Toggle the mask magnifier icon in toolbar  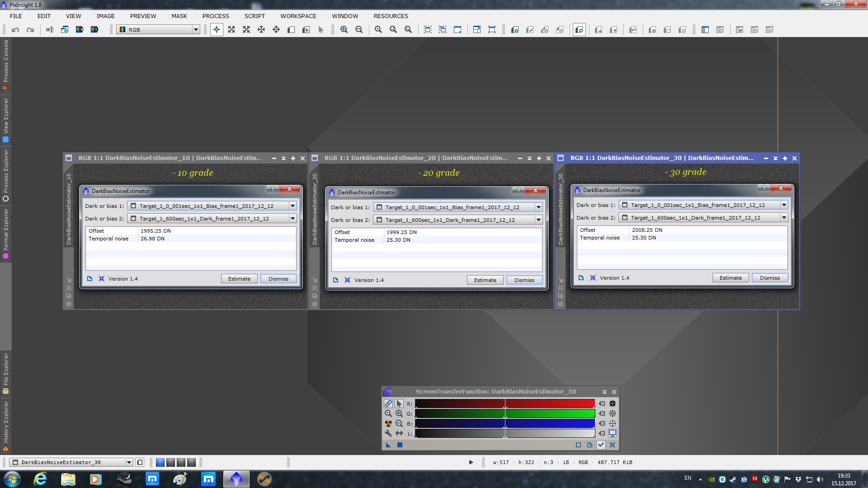tap(579, 30)
